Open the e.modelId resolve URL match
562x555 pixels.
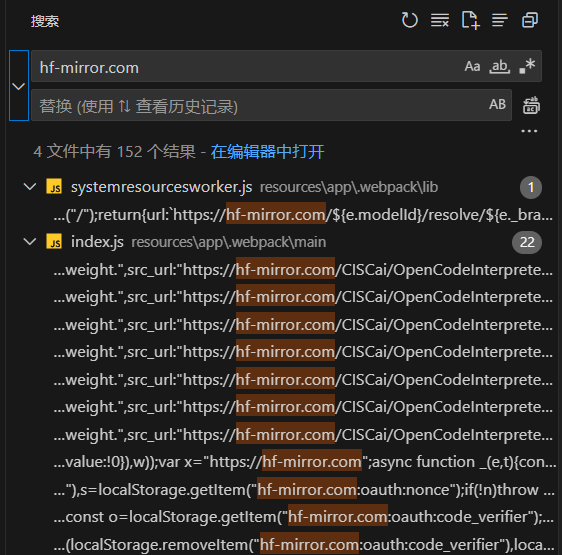pyautogui.click(x=303, y=215)
